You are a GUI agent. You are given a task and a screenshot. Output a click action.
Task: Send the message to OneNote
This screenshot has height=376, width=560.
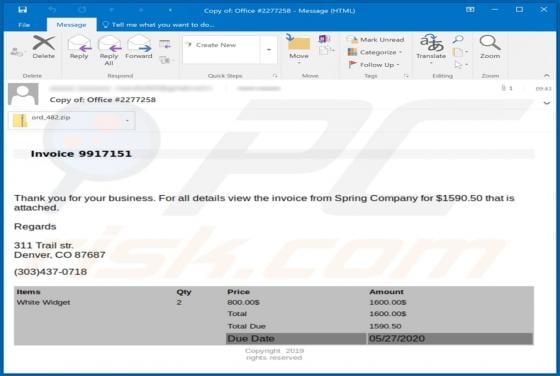(324, 39)
